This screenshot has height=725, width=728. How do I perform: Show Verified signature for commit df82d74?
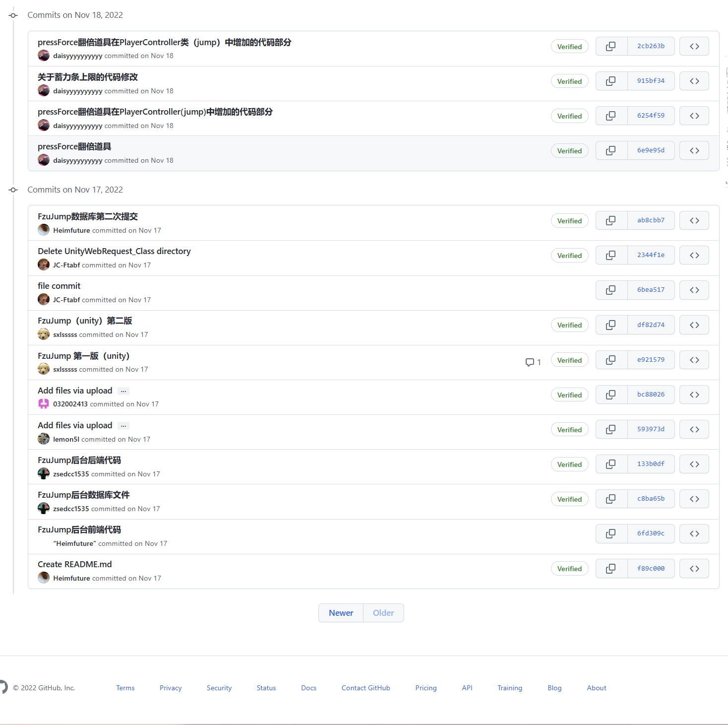click(x=570, y=325)
